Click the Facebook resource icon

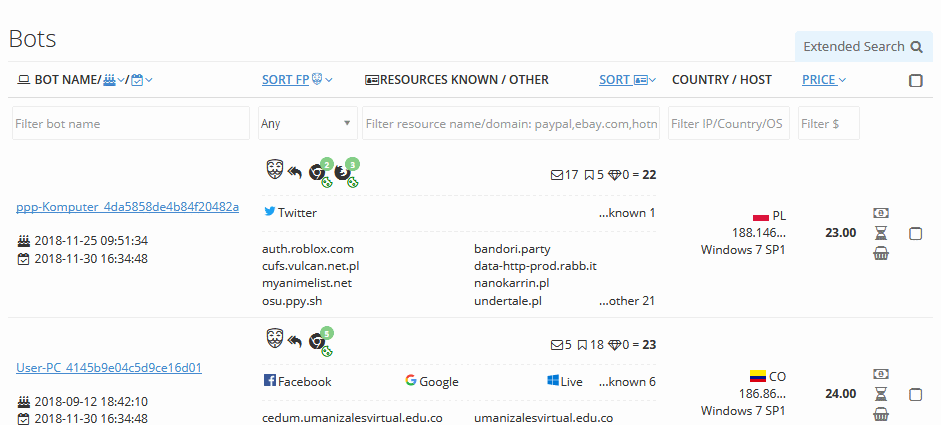tap(269, 381)
